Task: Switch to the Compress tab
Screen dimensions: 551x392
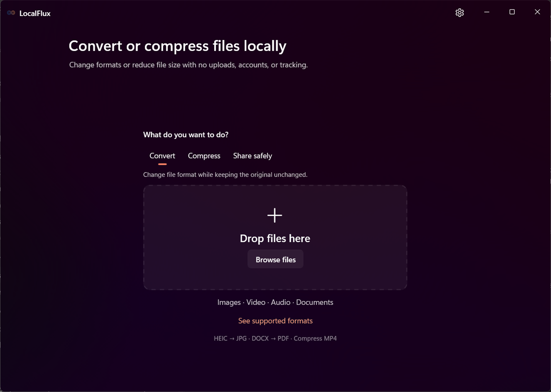Action: (204, 156)
